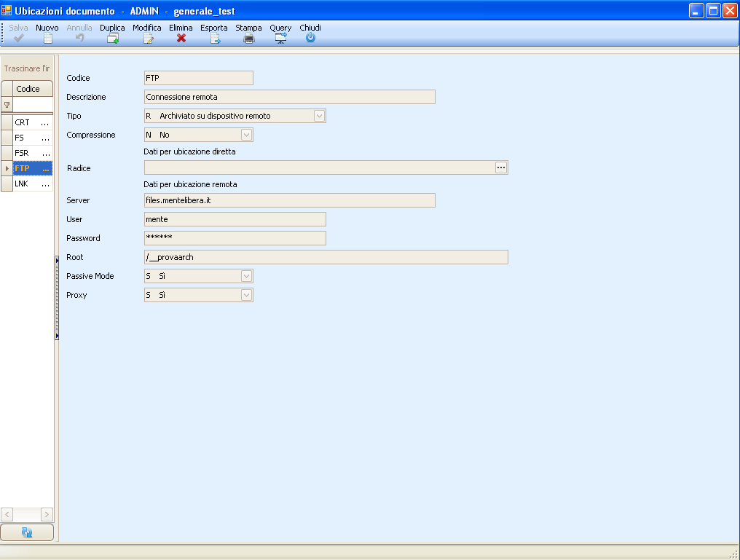740x560 pixels.
Task: Expand the Tipo dropdown
Action: (319, 116)
